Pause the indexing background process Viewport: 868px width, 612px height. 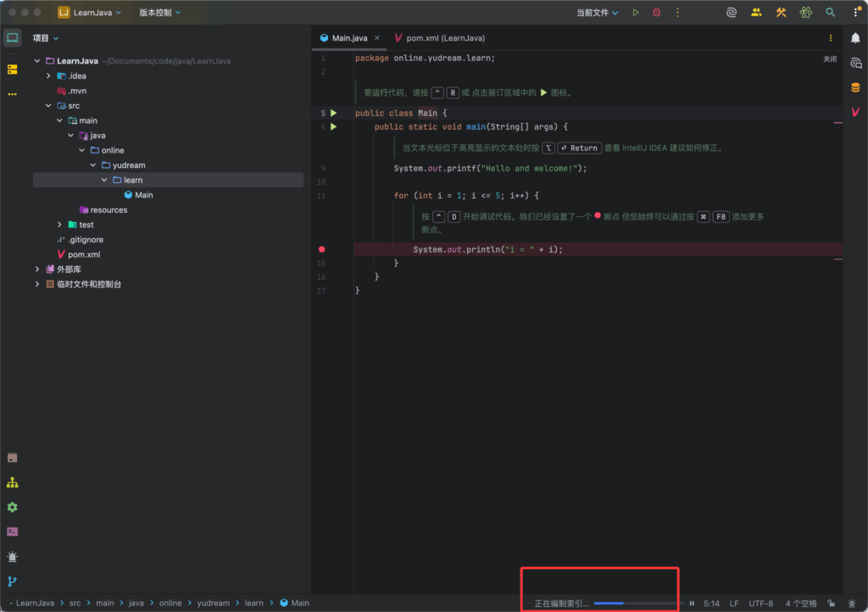click(692, 604)
